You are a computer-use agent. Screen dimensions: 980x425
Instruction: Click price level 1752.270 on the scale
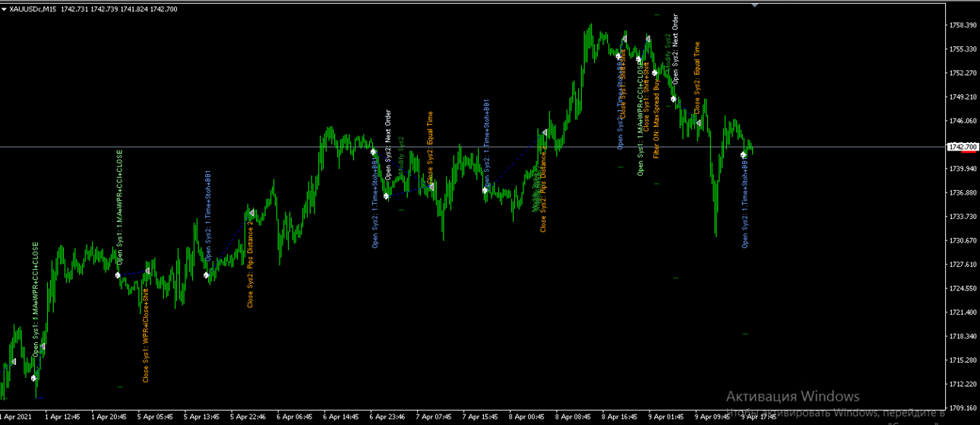pyautogui.click(x=963, y=73)
